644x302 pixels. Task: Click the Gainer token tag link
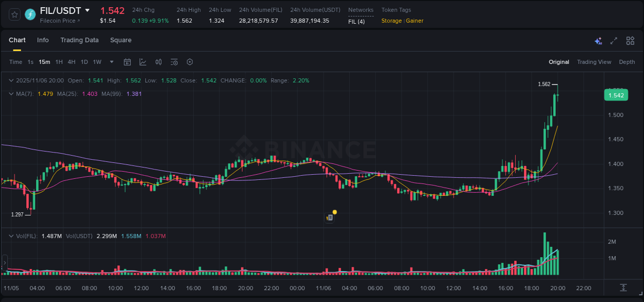(x=415, y=20)
